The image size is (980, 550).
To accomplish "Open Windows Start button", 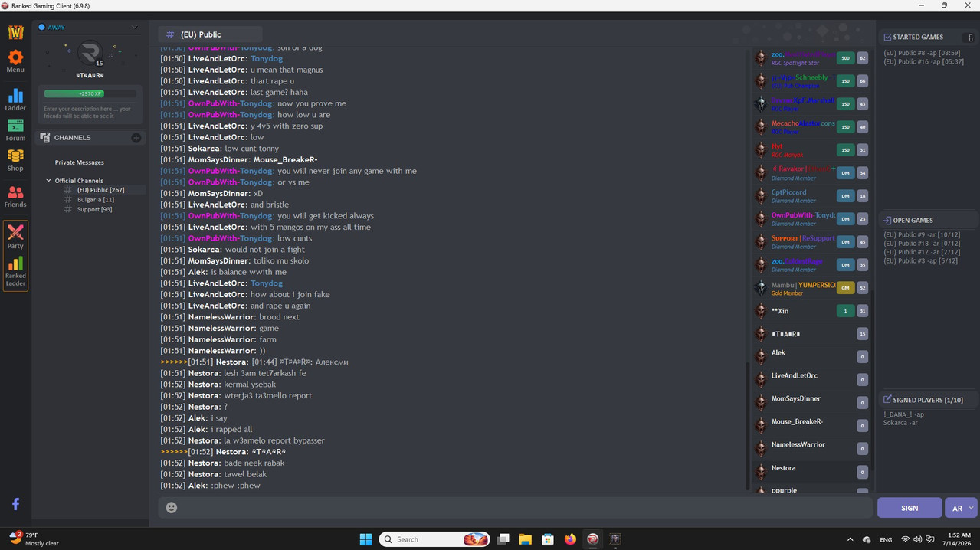I will pyautogui.click(x=365, y=539).
